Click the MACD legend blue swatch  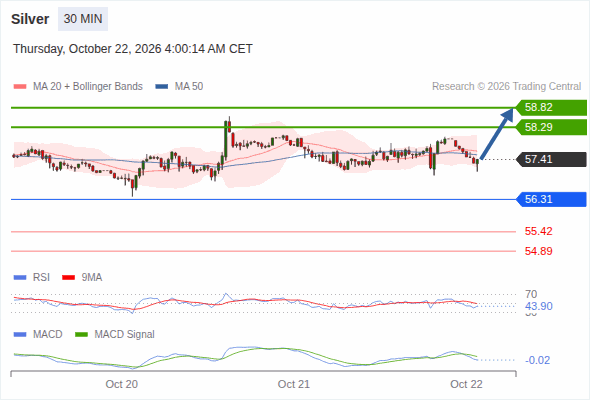click(x=20, y=335)
